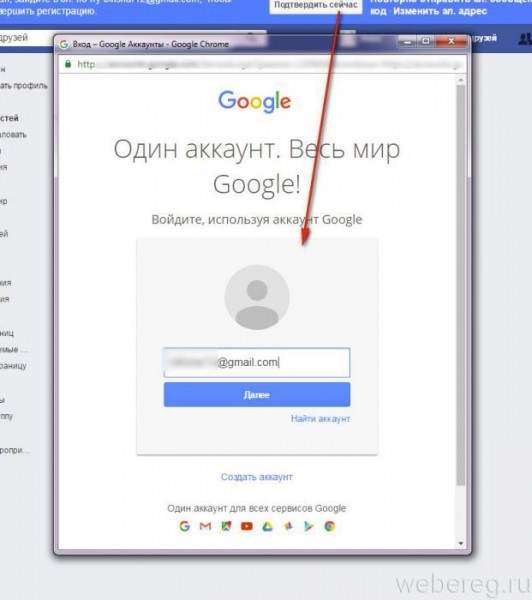This screenshot has height=600, width=532.
Task: Click the Google Maps service icon
Action: coord(226,526)
